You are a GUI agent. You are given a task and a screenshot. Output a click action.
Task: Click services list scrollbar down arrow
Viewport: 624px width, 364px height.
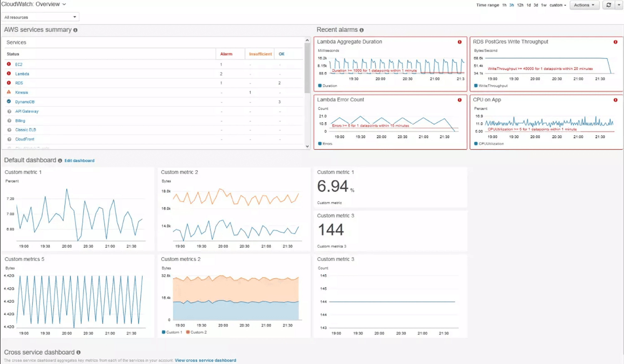pos(307,146)
